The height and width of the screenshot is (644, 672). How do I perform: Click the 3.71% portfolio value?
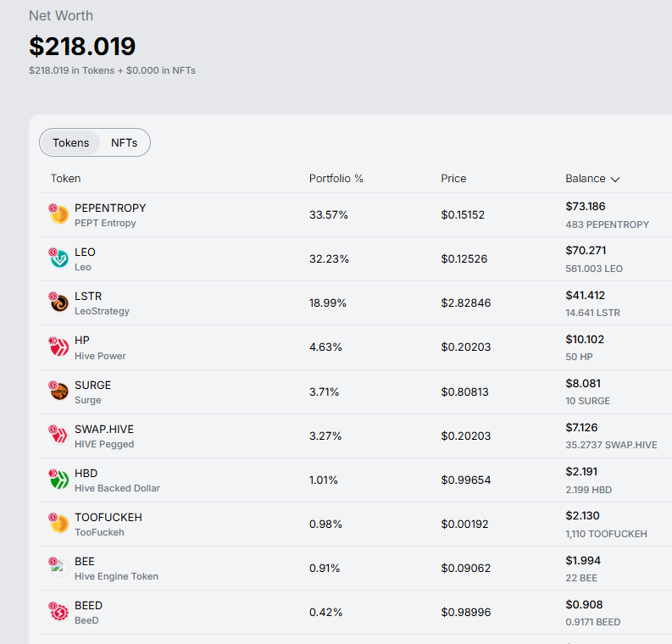324,392
